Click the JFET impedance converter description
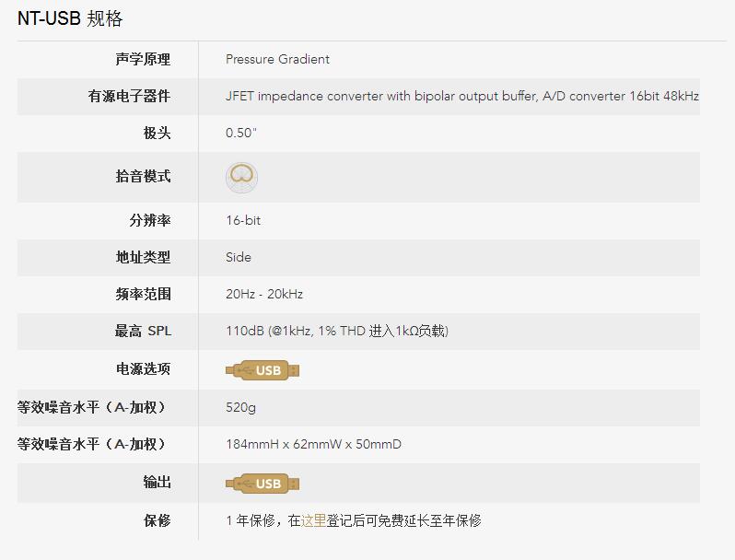Image resolution: width=735 pixels, height=560 pixels. coord(462,96)
